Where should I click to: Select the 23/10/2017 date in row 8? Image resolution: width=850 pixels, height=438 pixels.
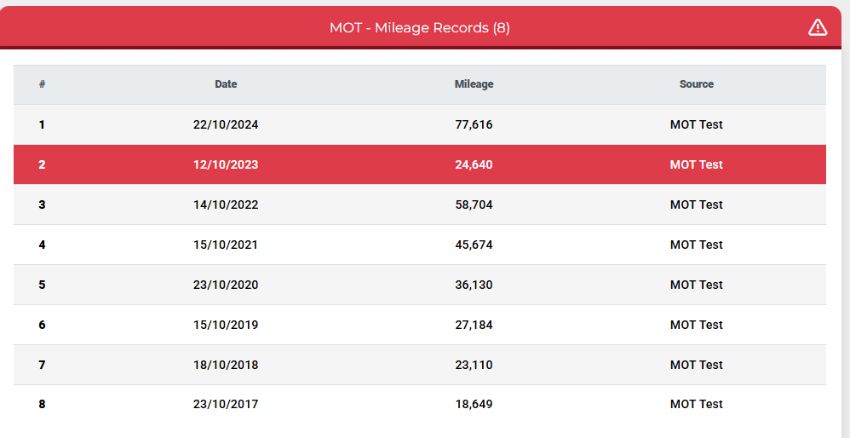(226, 404)
